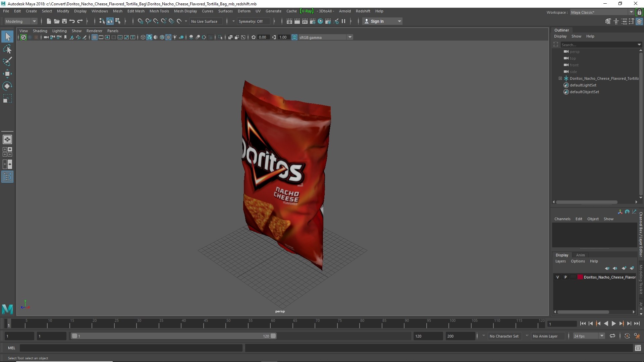
Task: Pause Viewport 2.0 display update
Action: pyautogui.click(x=343, y=21)
